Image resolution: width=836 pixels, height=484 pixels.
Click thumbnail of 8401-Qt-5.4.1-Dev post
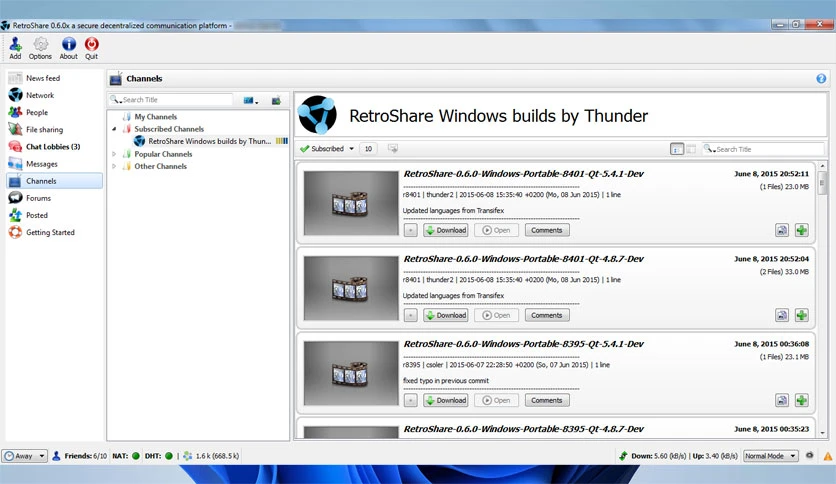coord(351,203)
